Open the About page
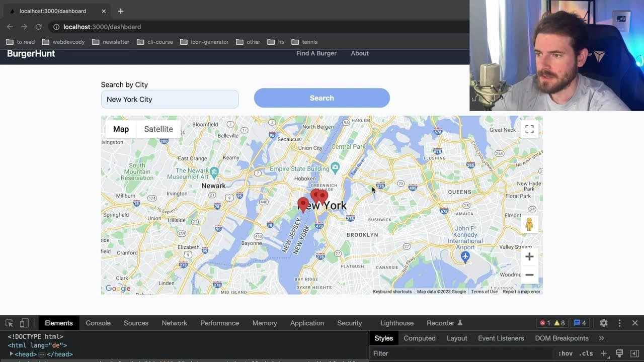Image resolution: width=644 pixels, height=362 pixels. click(x=360, y=53)
